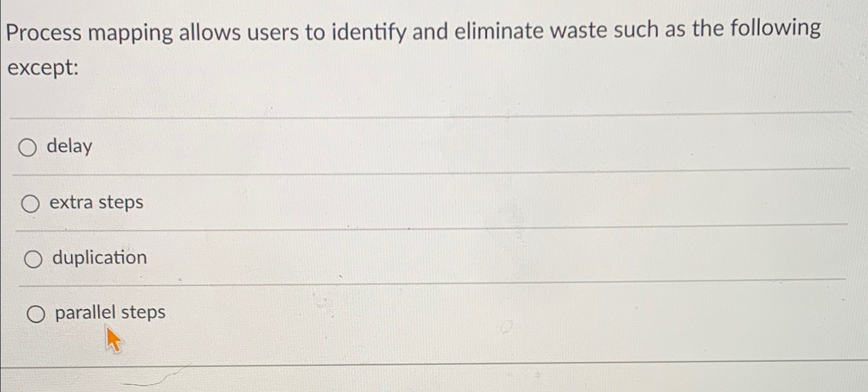Click the 'extra steps' answer label

(96, 203)
